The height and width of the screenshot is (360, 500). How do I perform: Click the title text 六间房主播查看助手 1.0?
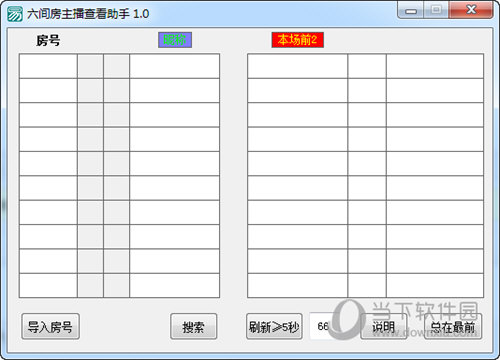tap(88, 14)
